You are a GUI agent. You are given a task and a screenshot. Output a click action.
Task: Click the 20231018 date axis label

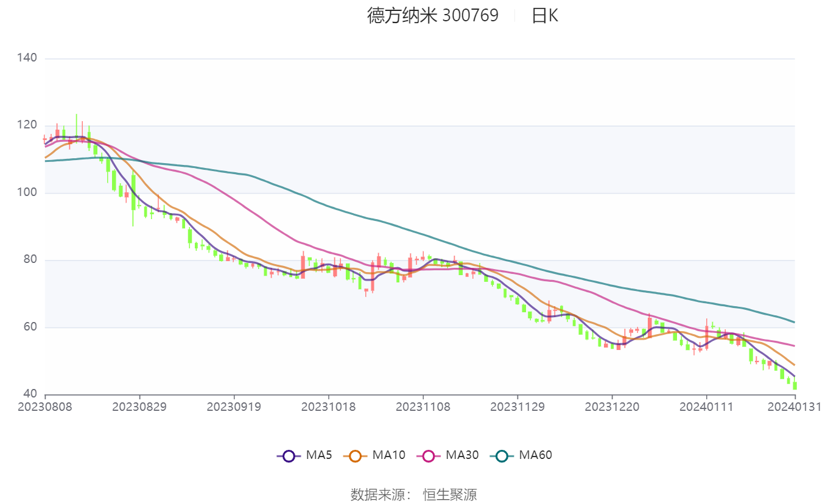328,407
